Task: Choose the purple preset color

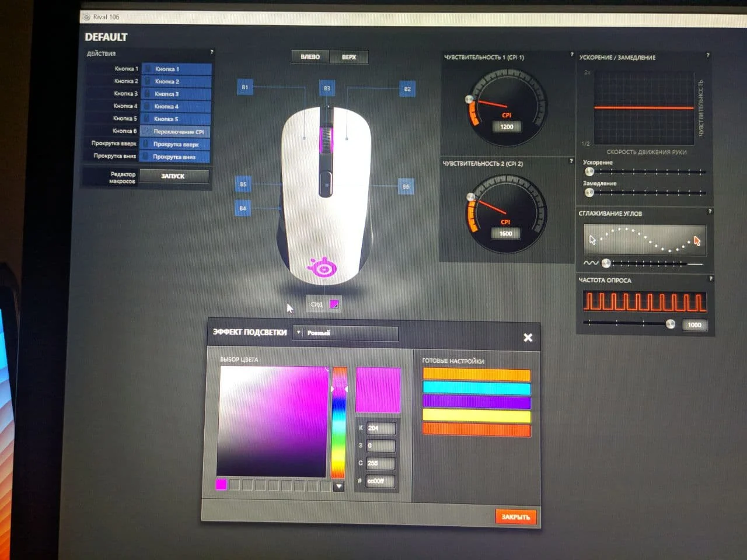Action: 476,402
